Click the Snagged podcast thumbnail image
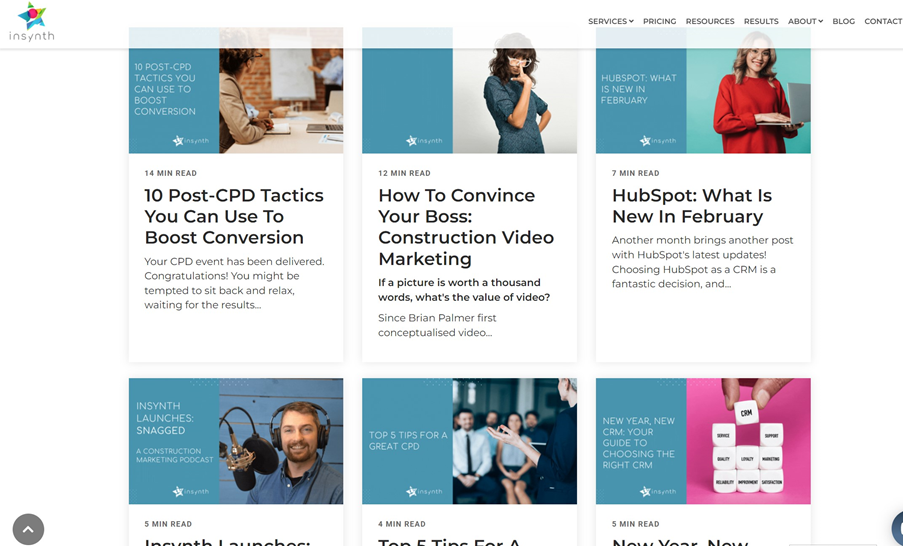The image size is (903, 546). click(x=236, y=441)
